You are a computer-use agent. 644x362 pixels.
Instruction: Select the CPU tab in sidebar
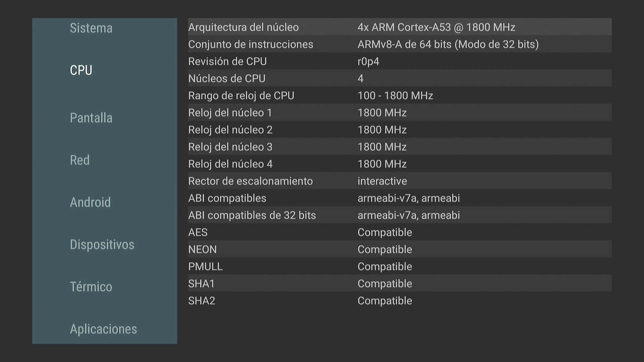point(81,70)
